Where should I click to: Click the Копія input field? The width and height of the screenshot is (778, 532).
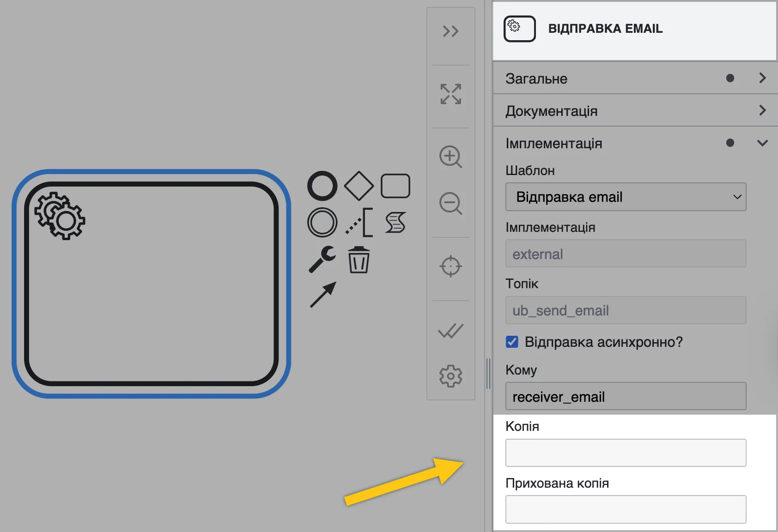coord(626,453)
